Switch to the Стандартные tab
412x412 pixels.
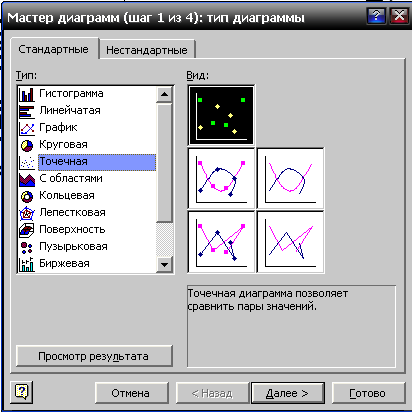(54, 49)
